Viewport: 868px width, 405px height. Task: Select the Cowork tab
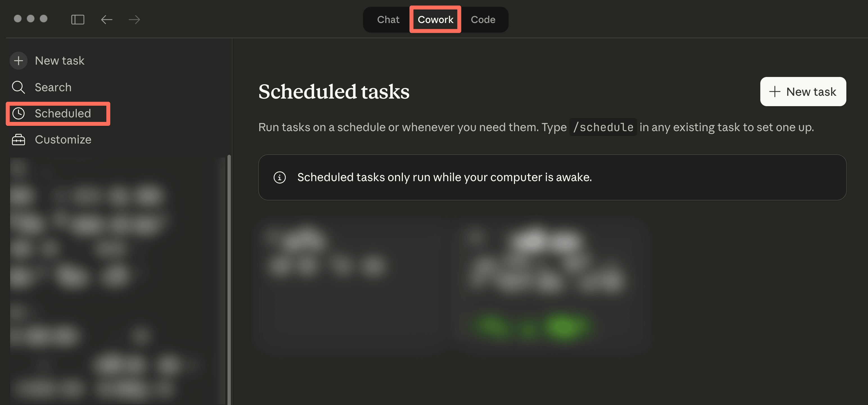[x=435, y=19]
